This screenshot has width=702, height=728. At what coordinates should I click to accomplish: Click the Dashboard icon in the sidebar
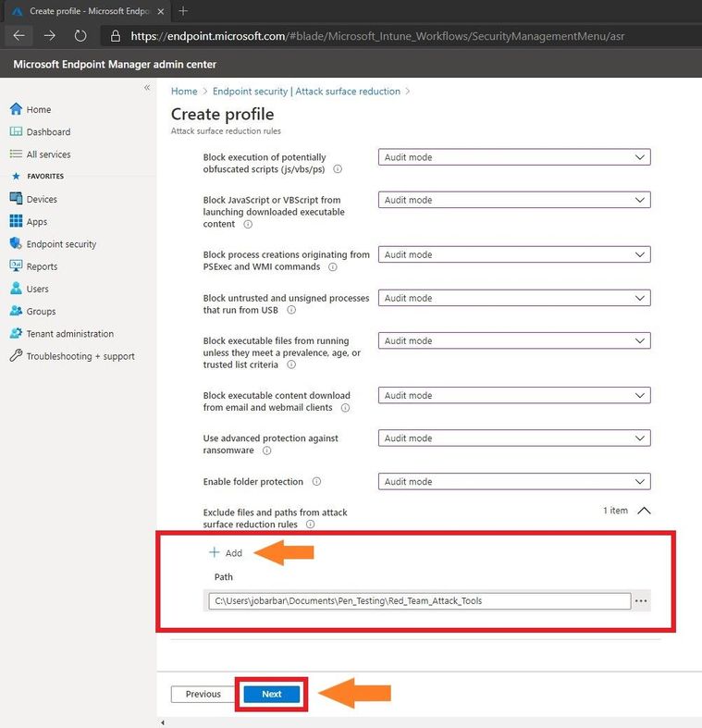(16, 131)
